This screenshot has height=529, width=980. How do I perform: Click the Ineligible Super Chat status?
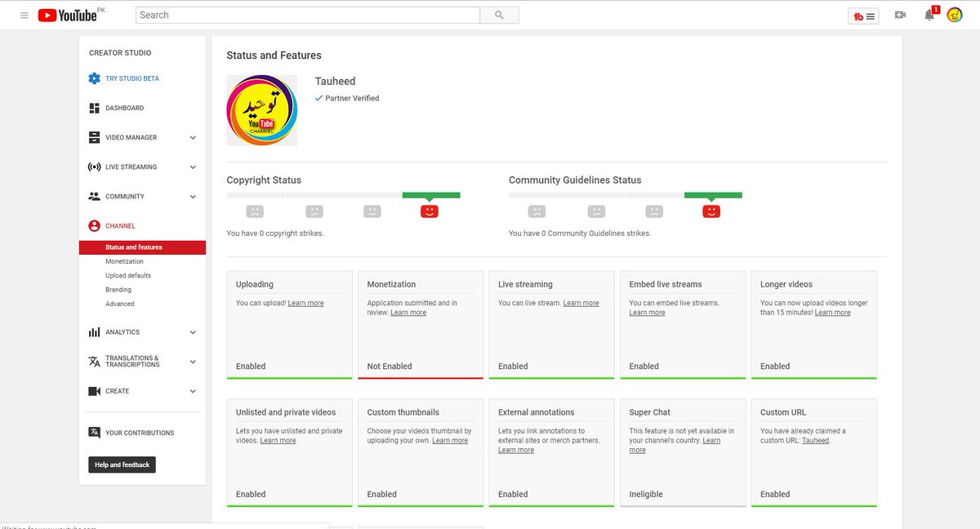[646, 495]
